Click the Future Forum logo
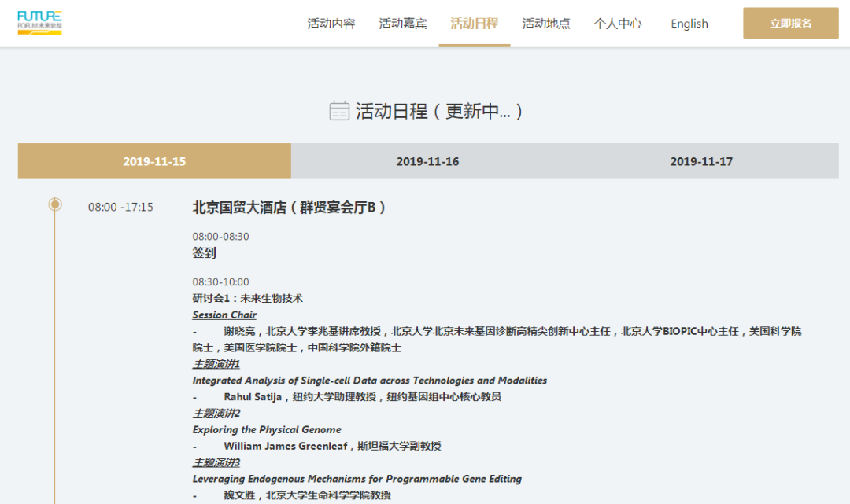 [39, 23]
